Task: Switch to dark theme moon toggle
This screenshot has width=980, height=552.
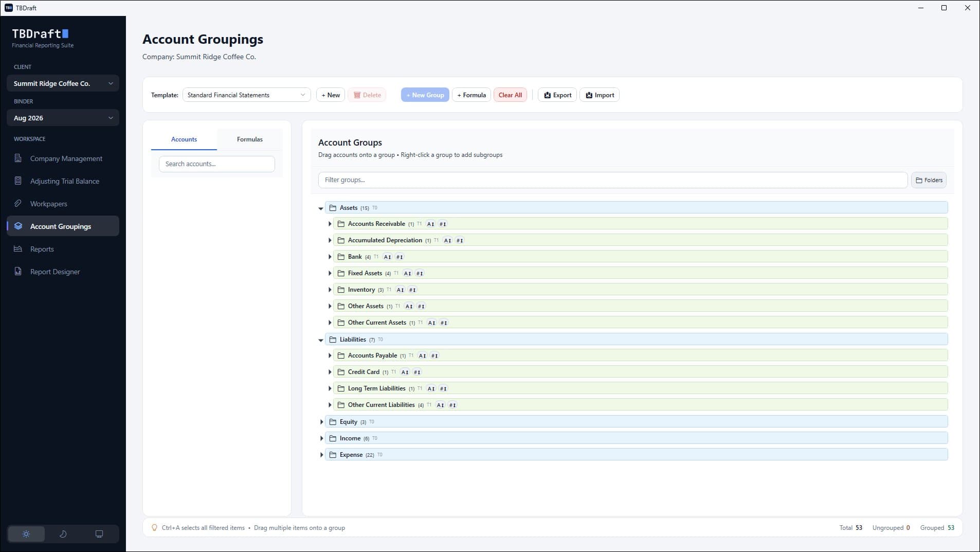Action: (x=63, y=534)
